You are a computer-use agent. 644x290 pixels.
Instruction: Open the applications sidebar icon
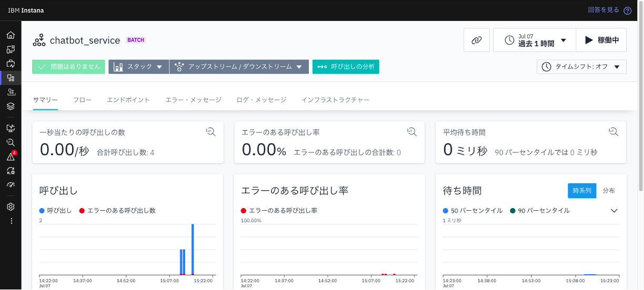click(11, 64)
